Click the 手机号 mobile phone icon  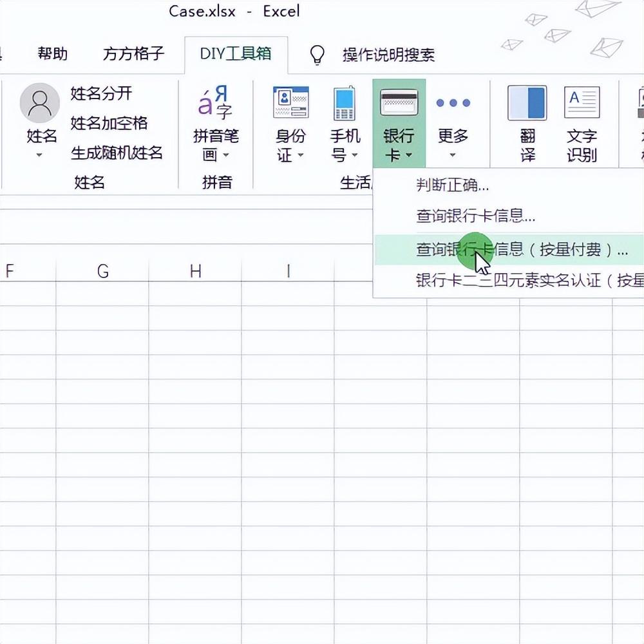[345, 102]
